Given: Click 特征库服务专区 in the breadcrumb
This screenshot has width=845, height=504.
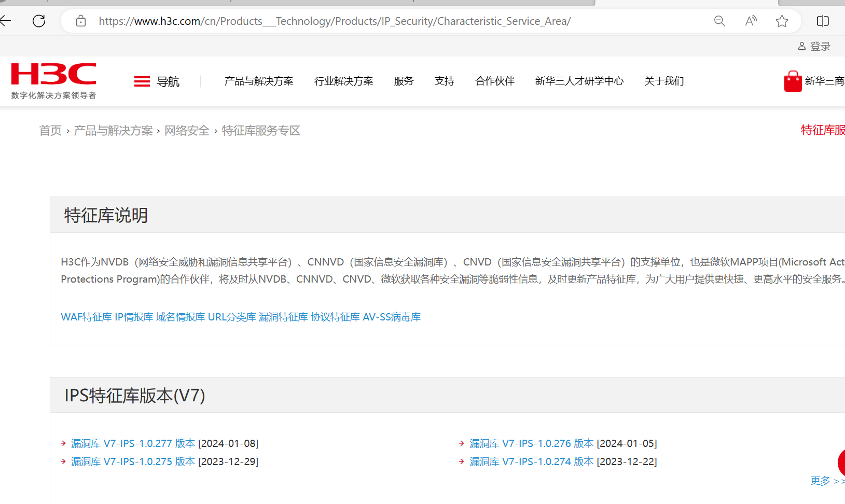Looking at the screenshot, I should tap(261, 131).
